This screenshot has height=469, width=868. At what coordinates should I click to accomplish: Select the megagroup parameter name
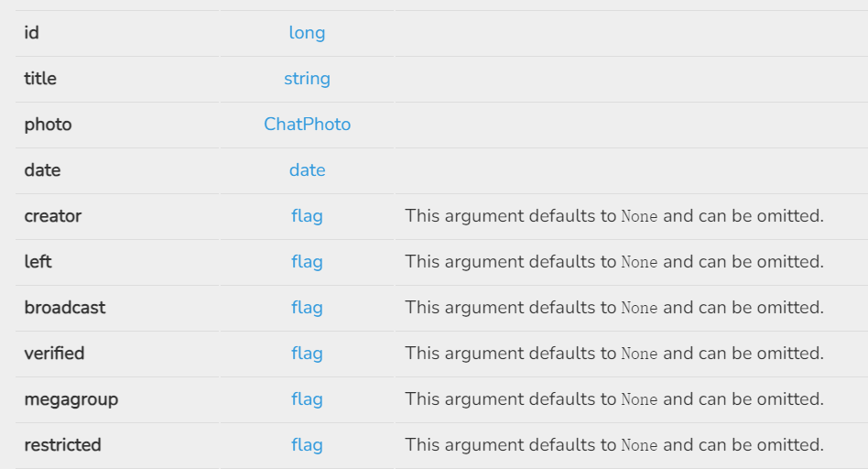71,399
